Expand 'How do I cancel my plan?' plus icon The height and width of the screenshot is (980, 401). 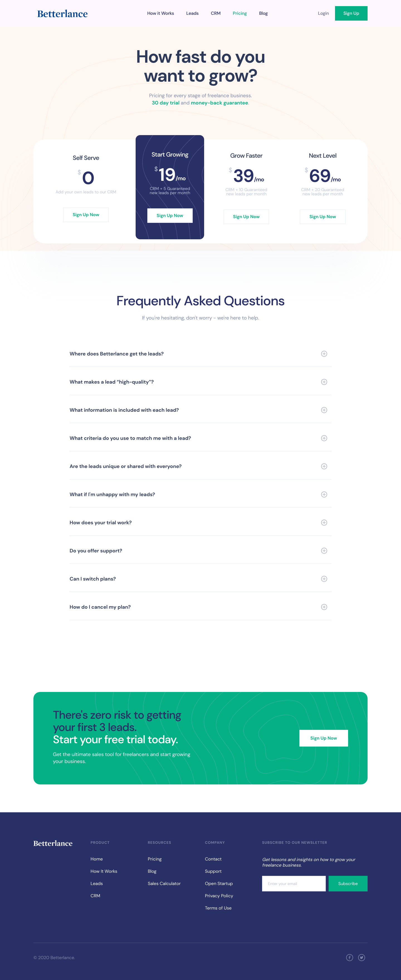[324, 607]
